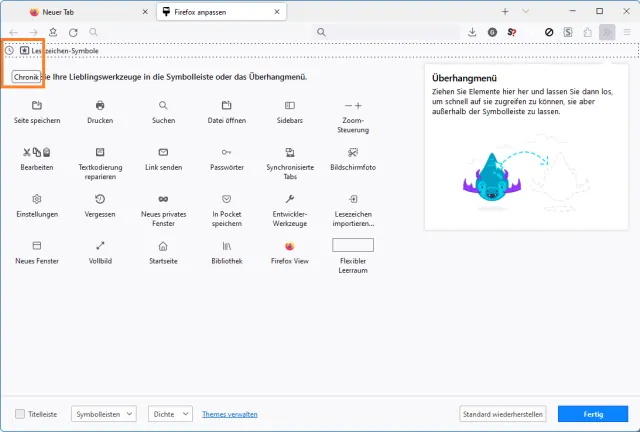
Task: Pick the Passwörter key icon
Action: click(x=227, y=152)
